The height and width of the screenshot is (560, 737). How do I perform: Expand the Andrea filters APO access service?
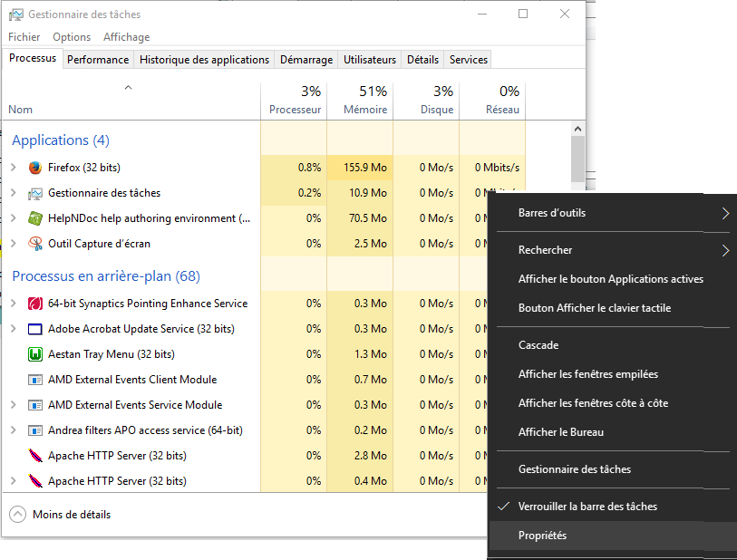pyautogui.click(x=14, y=430)
